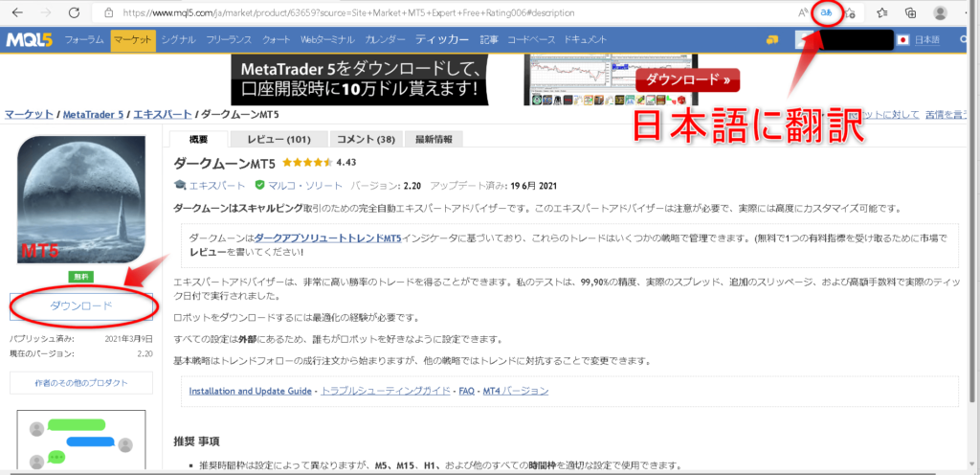Open the 記事 menu item
The height and width of the screenshot is (475, 980).
click(x=489, y=40)
